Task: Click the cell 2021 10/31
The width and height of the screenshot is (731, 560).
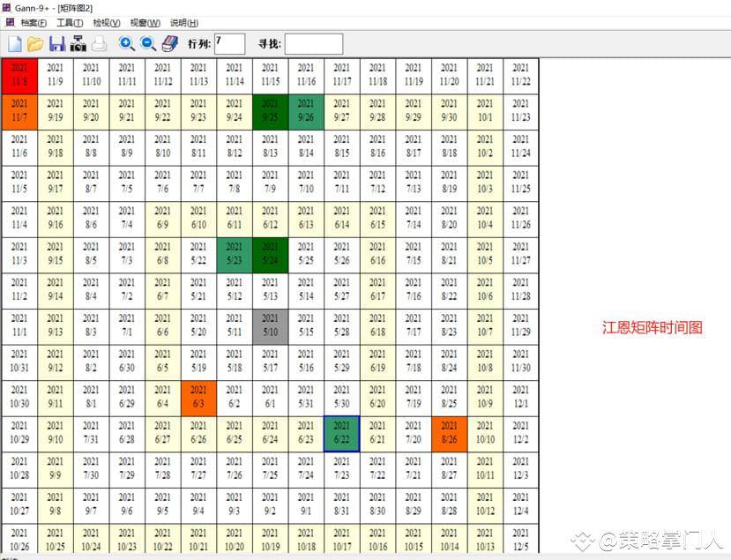Action: (x=19, y=362)
